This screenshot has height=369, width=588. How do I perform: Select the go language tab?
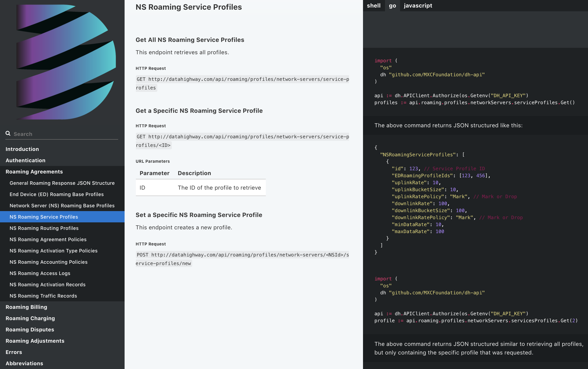392,6
